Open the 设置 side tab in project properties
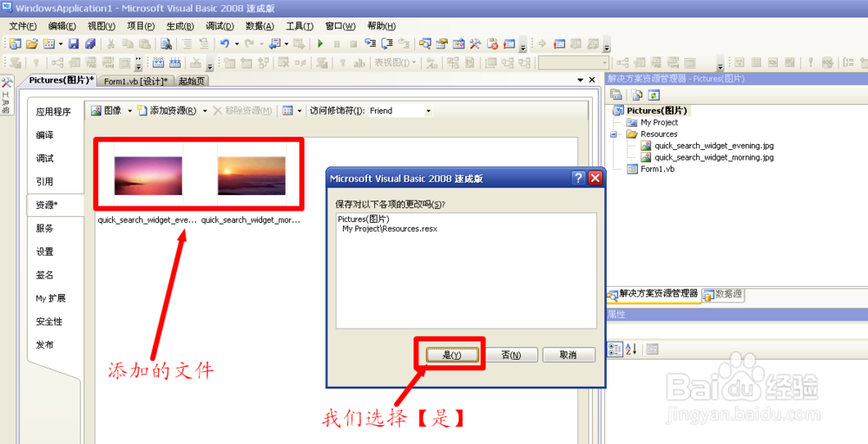 45,251
